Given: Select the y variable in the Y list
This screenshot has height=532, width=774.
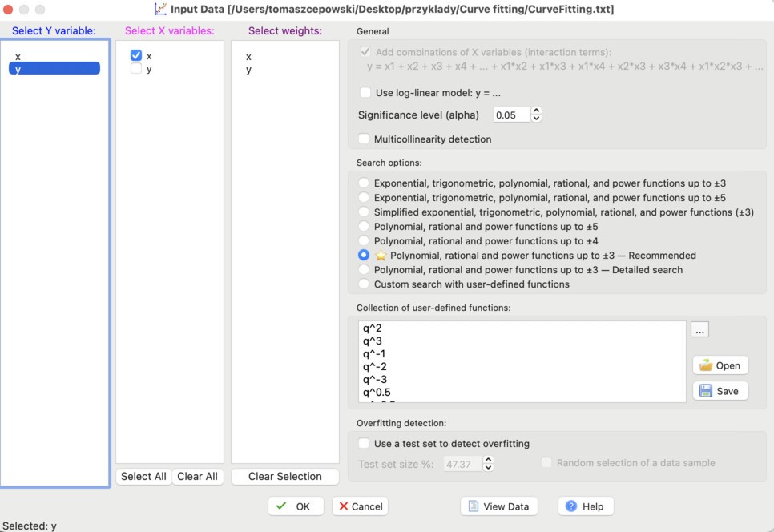Looking at the screenshot, I should pyautogui.click(x=54, y=68).
